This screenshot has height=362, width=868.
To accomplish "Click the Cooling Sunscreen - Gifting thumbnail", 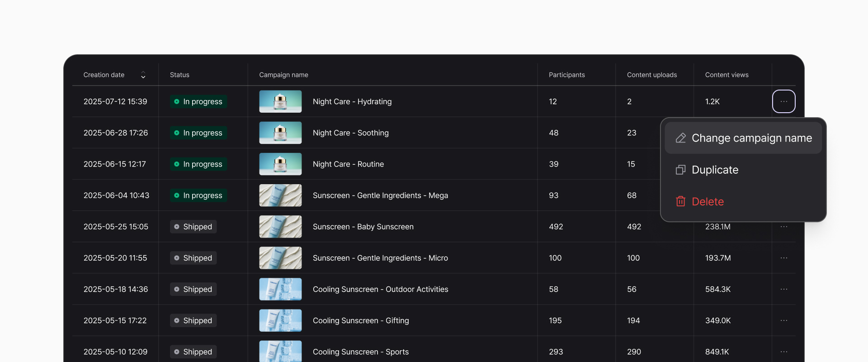I will click(280, 320).
